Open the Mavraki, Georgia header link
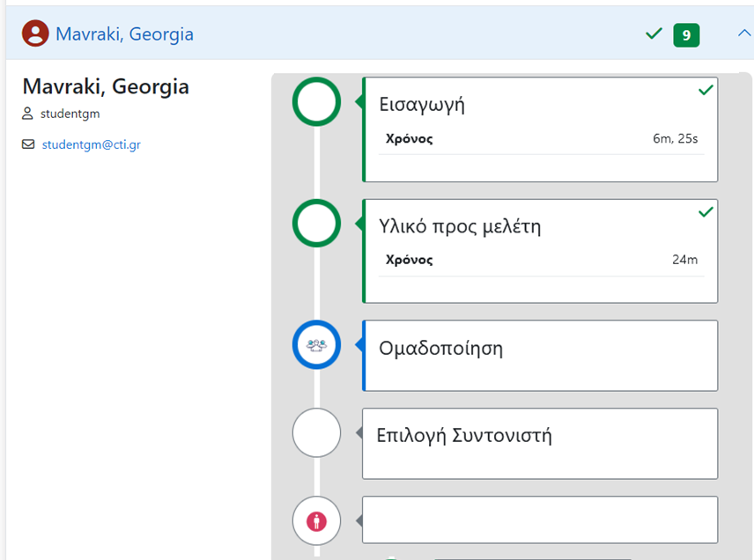 pyautogui.click(x=124, y=34)
